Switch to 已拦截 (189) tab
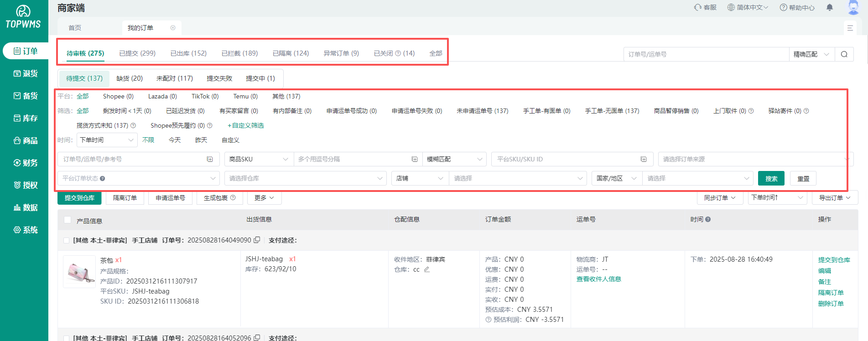 (239, 53)
